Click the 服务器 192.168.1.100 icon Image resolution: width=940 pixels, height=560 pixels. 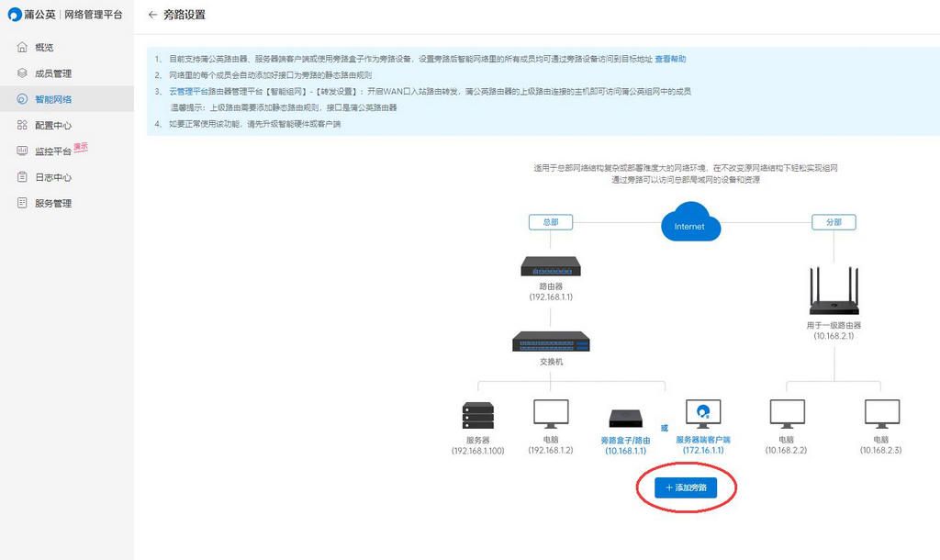coord(477,416)
